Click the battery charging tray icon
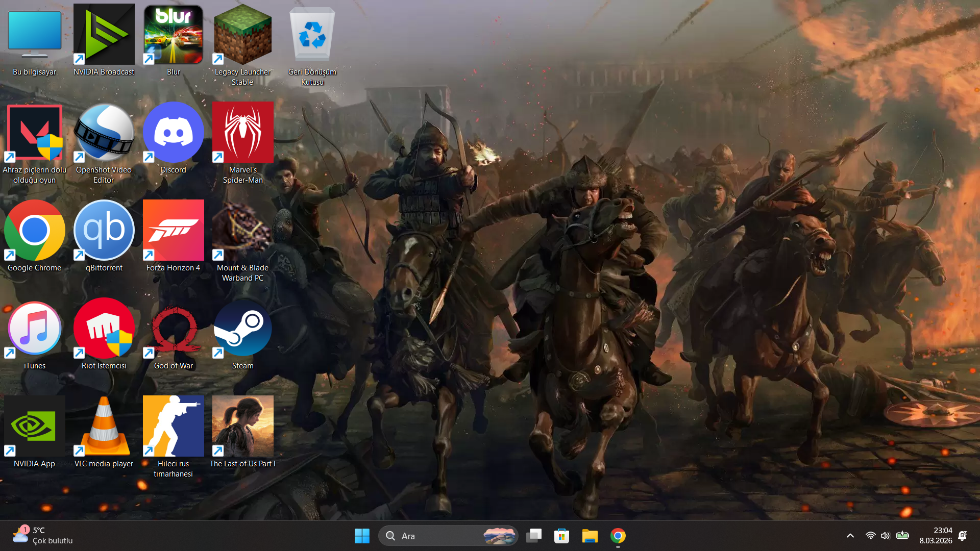The height and width of the screenshot is (551, 980). pyautogui.click(x=902, y=535)
